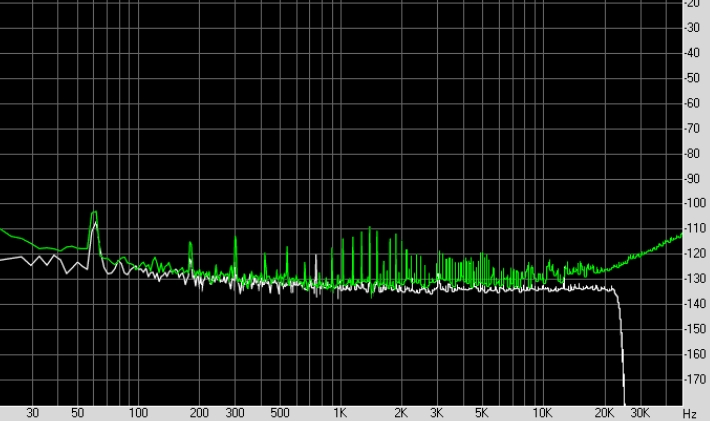Click the 300 Hz frequency axis label
This screenshot has width=710, height=421.
click(235, 413)
